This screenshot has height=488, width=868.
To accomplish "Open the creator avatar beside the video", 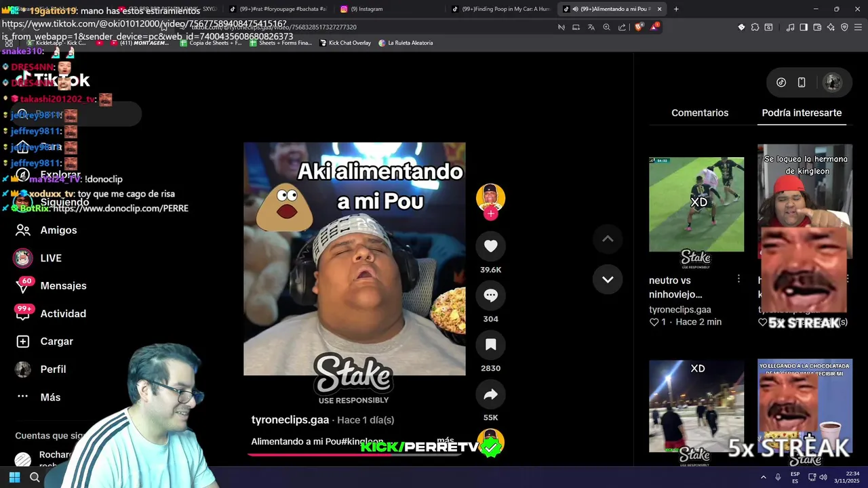I will click(x=490, y=197).
